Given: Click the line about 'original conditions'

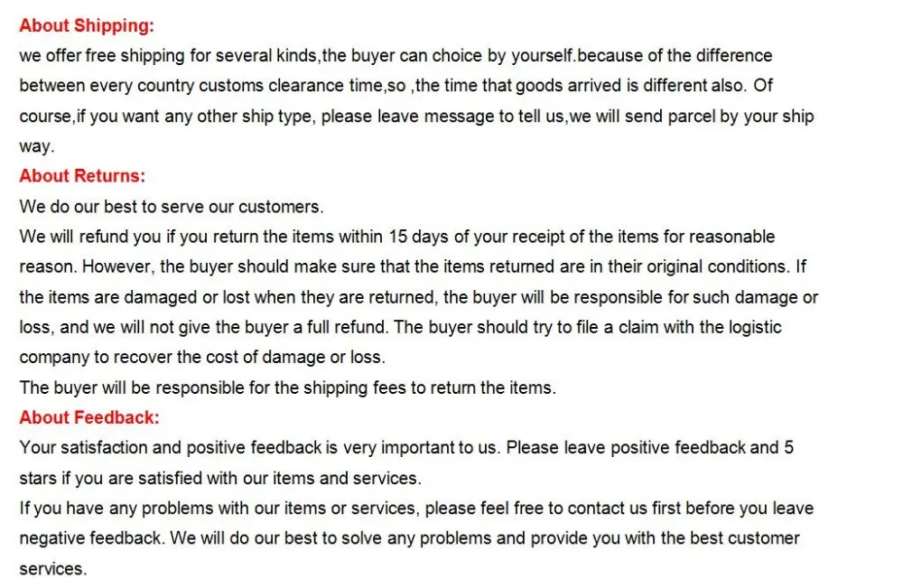Looking at the screenshot, I should click(x=413, y=266).
